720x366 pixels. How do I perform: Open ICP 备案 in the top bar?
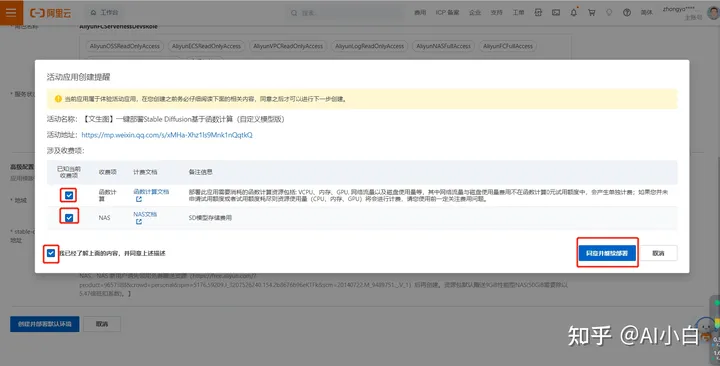tap(447, 12)
